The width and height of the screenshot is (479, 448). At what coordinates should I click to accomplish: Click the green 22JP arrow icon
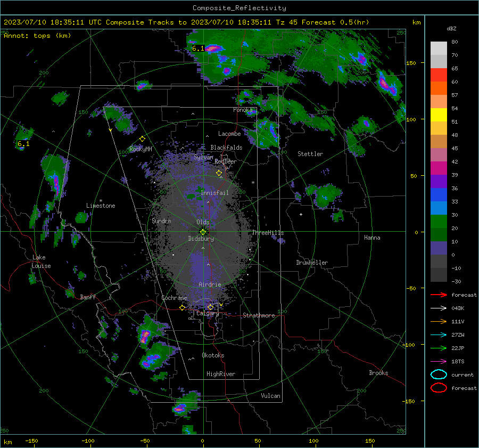click(x=439, y=348)
